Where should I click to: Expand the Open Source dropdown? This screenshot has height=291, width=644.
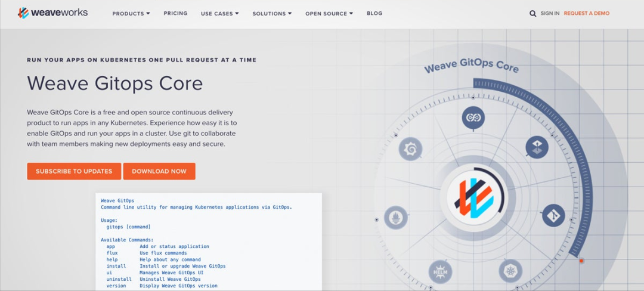[329, 13]
